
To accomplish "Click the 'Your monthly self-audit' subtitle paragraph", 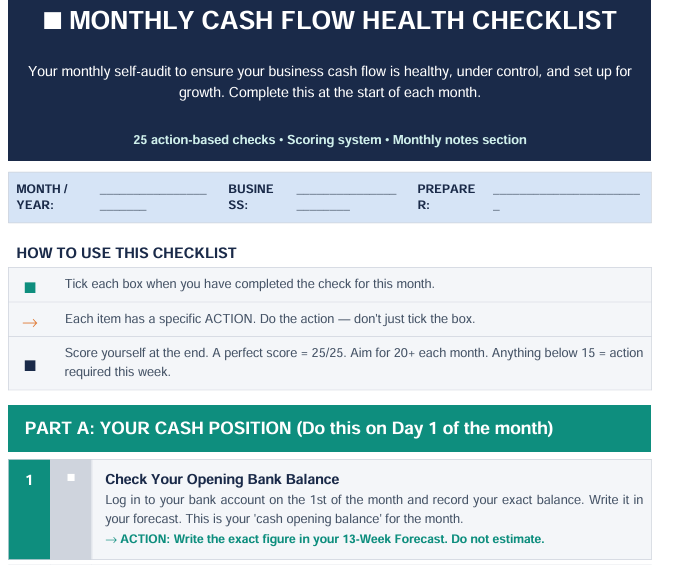I will [x=329, y=82].
